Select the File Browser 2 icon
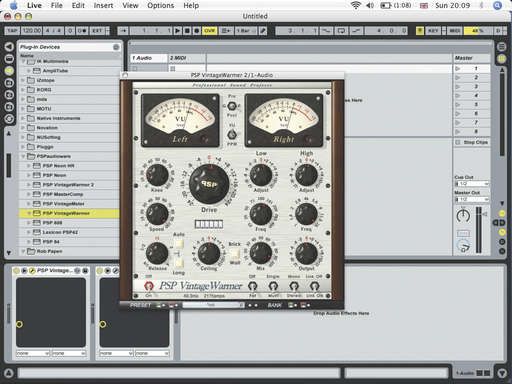Viewport: 512px width, 384px height. [9, 95]
